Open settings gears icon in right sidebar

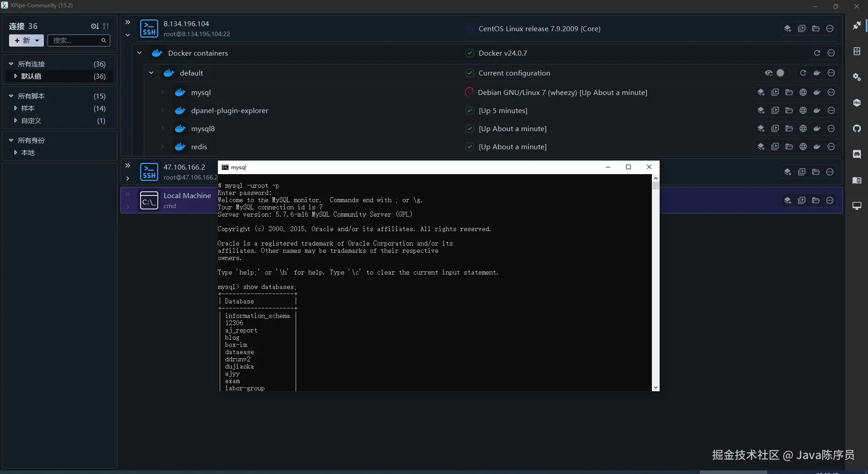[x=857, y=77]
